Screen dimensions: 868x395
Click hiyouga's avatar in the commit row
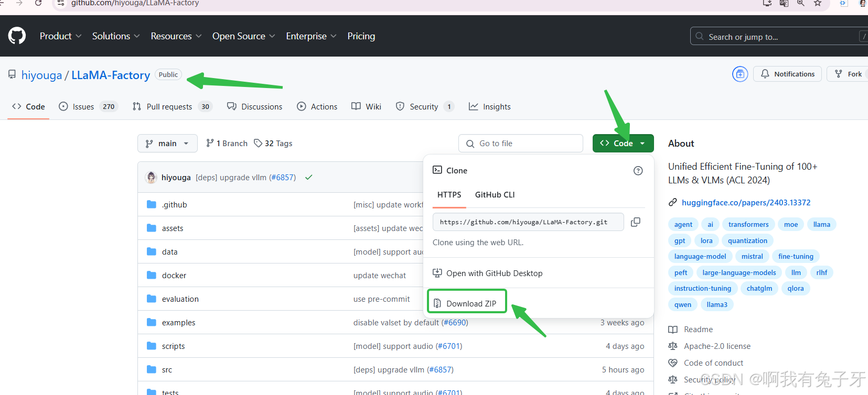(152, 177)
